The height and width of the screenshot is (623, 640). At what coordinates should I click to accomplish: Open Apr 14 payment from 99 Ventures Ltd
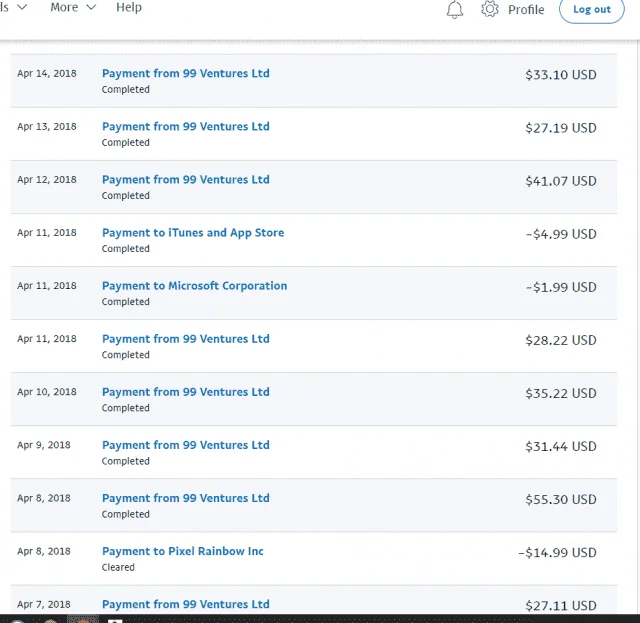click(x=186, y=73)
